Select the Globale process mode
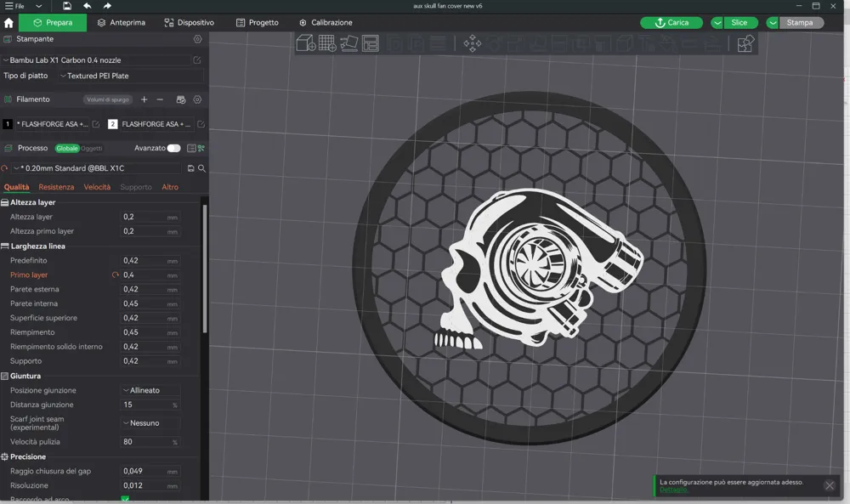The height and width of the screenshot is (504, 850). [x=67, y=149]
